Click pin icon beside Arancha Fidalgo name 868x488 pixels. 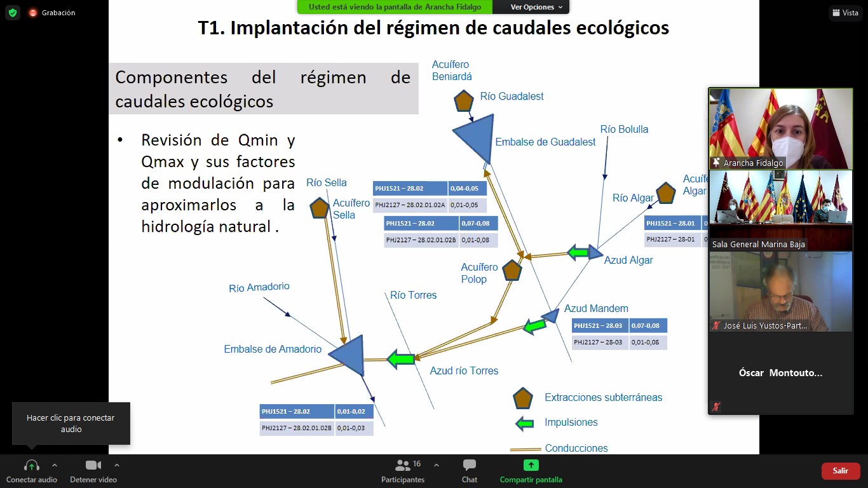[x=717, y=163]
